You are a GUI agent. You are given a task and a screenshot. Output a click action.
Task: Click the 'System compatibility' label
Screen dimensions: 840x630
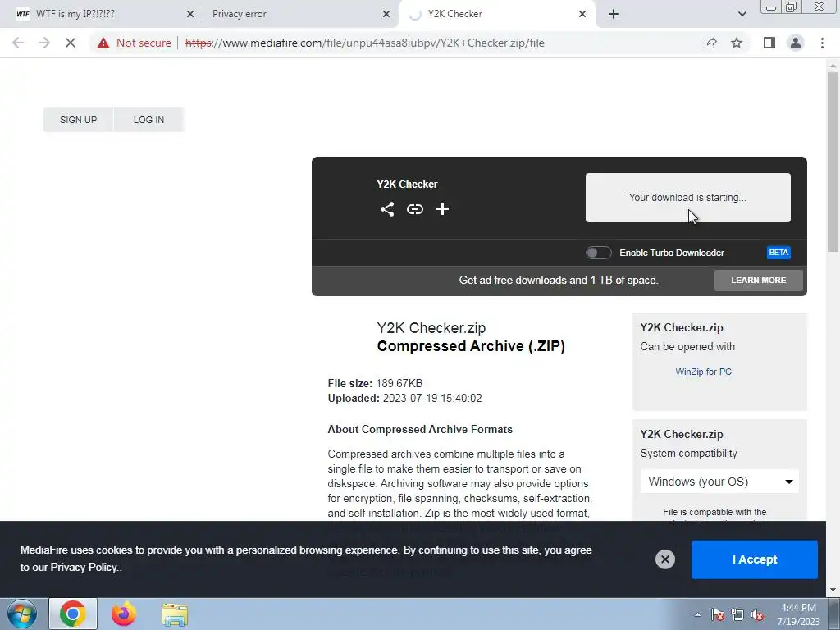click(688, 453)
